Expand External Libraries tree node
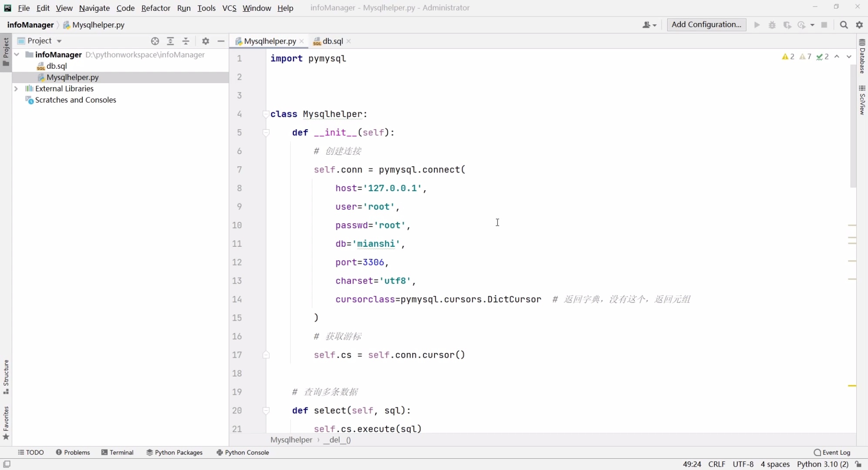This screenshot has height=470, width=868. 16,88
